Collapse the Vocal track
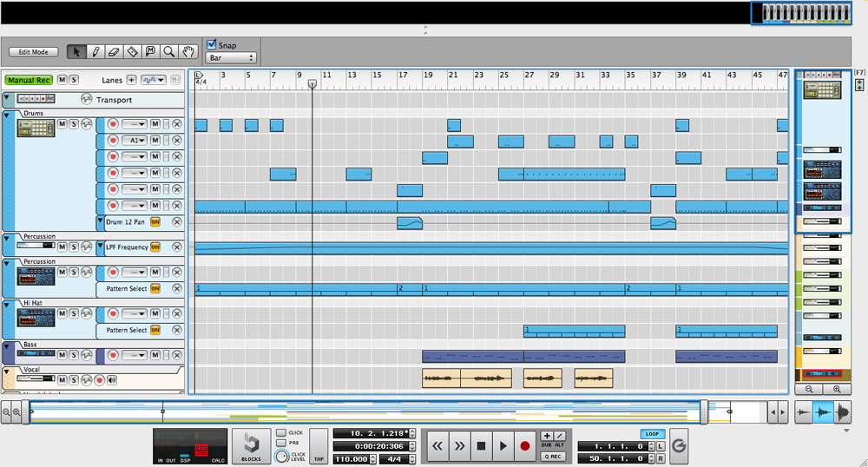The width and height of the screenshot is (868, 467). click(7, 372)
